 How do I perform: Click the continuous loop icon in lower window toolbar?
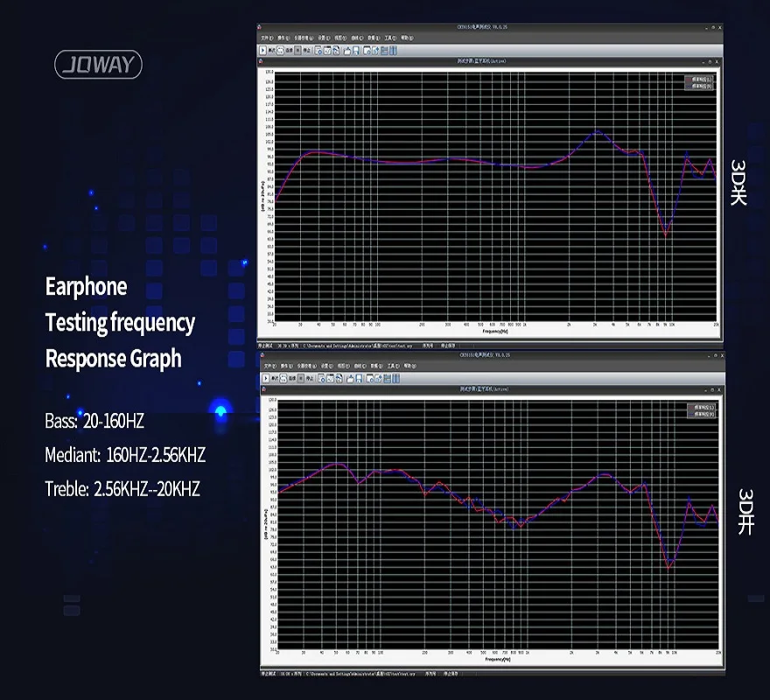point(283,378)
